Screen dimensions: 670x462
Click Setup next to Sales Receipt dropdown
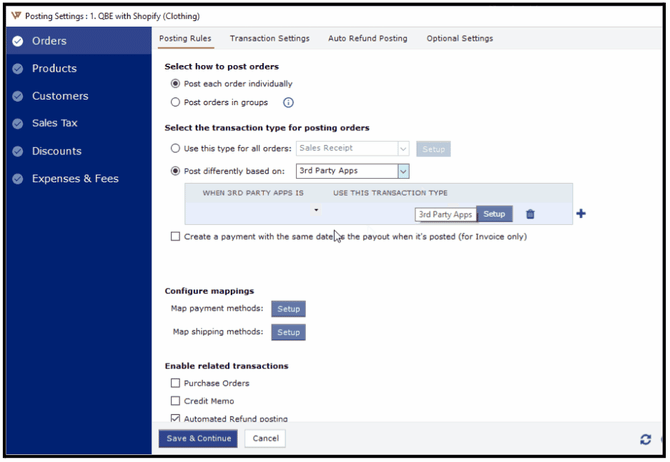pyautogui.click(x=433, y=149)
